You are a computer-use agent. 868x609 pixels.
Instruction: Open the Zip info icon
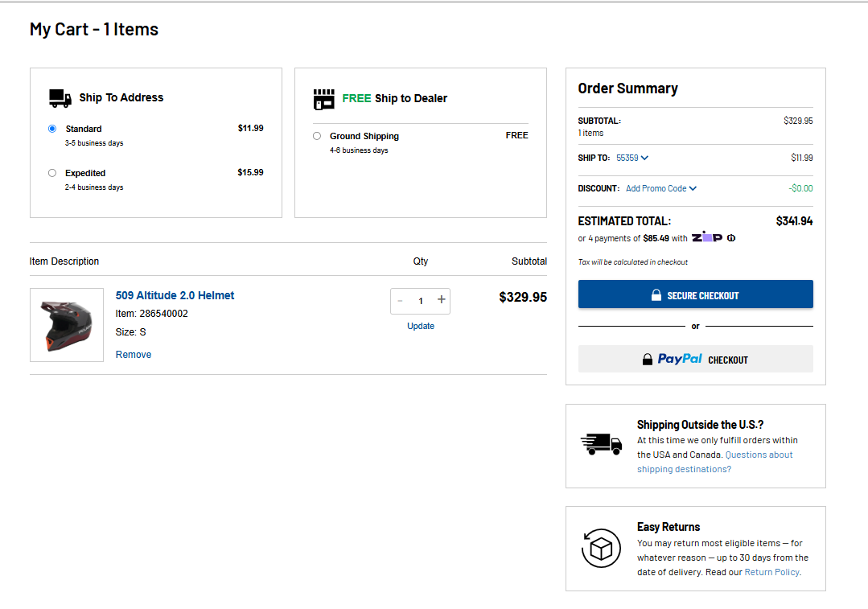click(x=731, y=238)
